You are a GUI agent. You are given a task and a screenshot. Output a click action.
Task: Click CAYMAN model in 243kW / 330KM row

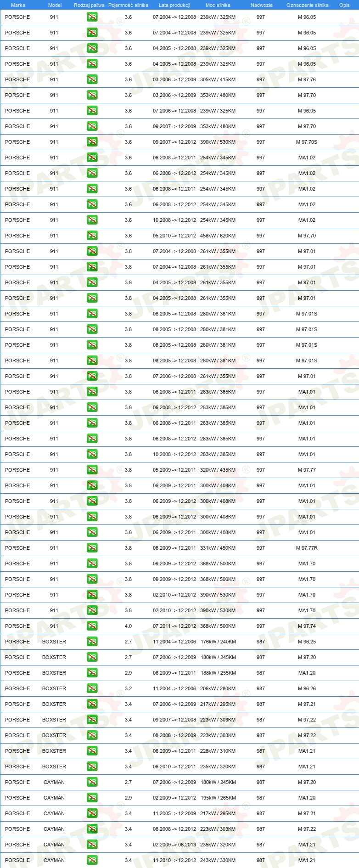(x=54, y=860)
